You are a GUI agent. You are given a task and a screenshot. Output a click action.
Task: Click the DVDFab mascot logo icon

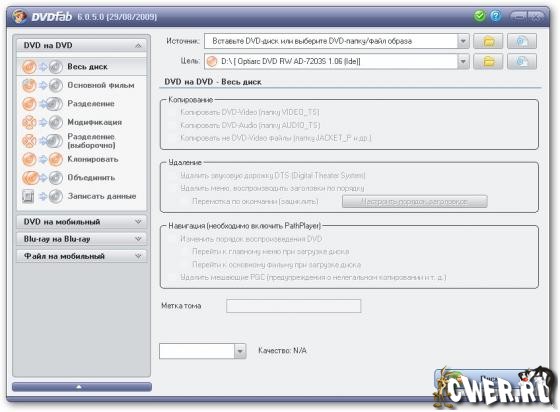tap(19, 16)
